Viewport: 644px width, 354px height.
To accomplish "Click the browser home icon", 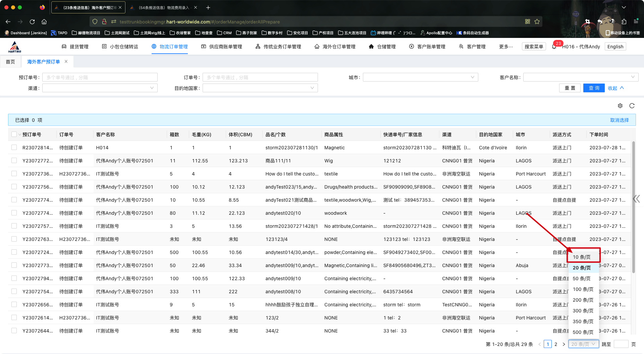I will [44, 22].
